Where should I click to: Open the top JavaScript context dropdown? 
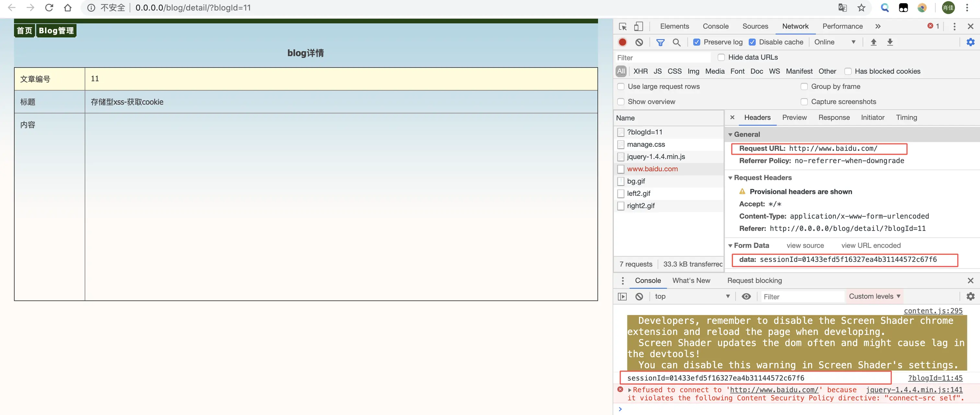[692, 296]
